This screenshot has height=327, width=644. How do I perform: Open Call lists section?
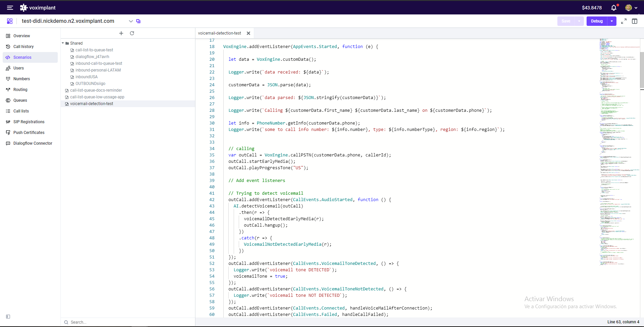(x=30, y=111)
